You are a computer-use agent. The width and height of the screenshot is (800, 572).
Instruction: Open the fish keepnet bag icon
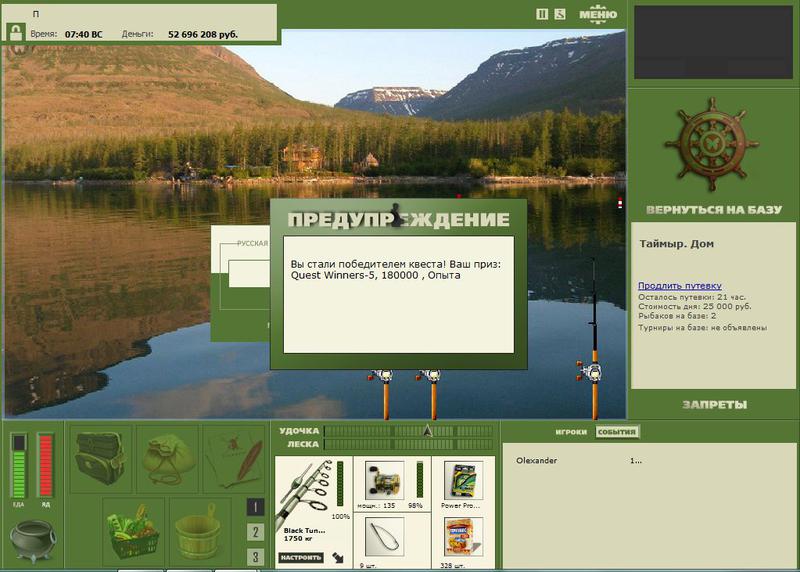(167, 458)
